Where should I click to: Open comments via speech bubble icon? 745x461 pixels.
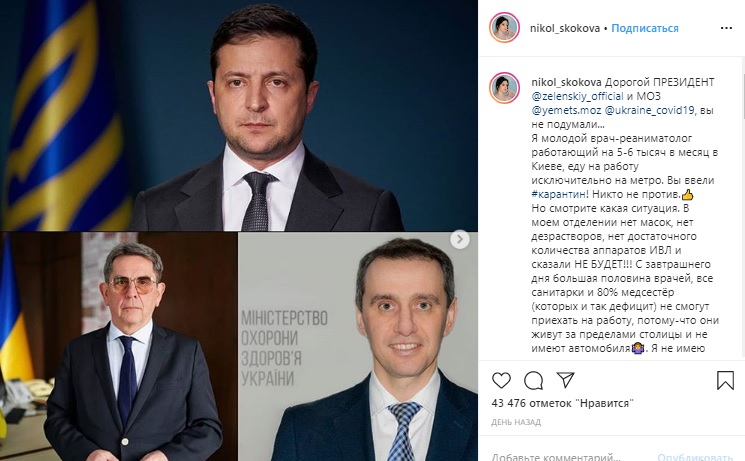pyautogui.click(x=534, y=380)
